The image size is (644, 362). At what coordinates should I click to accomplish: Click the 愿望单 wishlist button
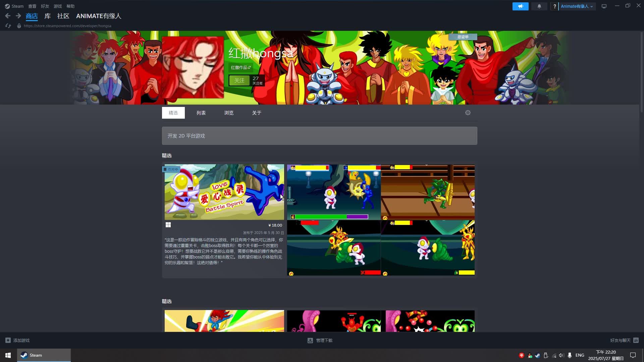pos(463,37)
